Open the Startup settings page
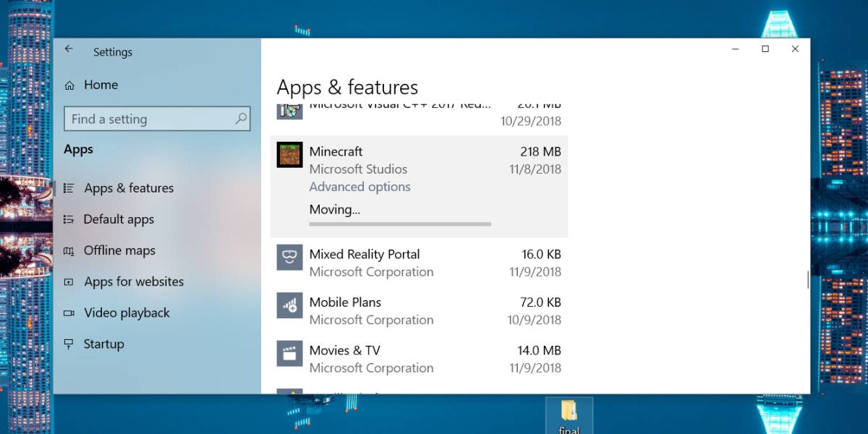Viewport: 868px width, 434px height. click(102, 344)
